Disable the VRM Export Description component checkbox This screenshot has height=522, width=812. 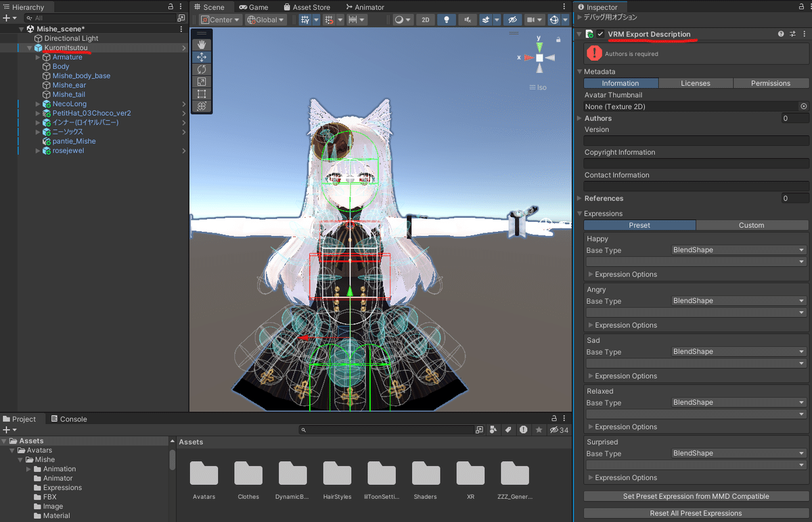(x=600, y=34)
